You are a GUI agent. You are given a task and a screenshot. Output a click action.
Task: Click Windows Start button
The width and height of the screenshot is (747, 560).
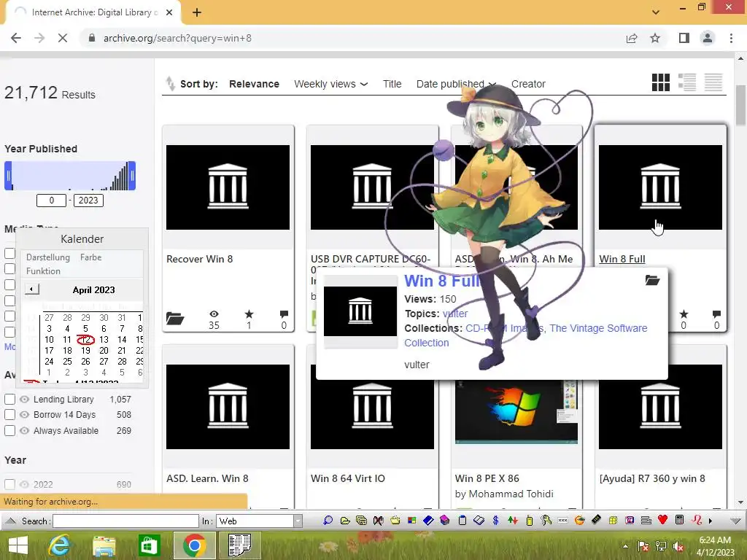tap(18, 545)
